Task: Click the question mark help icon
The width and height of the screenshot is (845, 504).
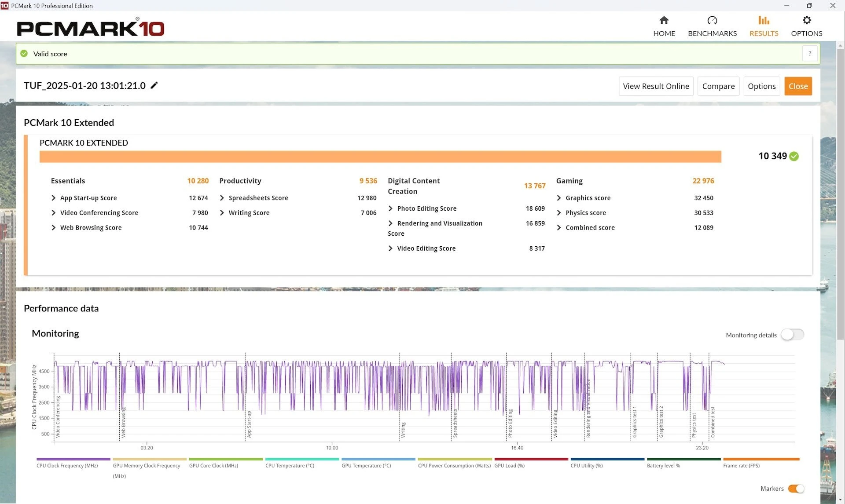Action: click(x=809, y=54)
